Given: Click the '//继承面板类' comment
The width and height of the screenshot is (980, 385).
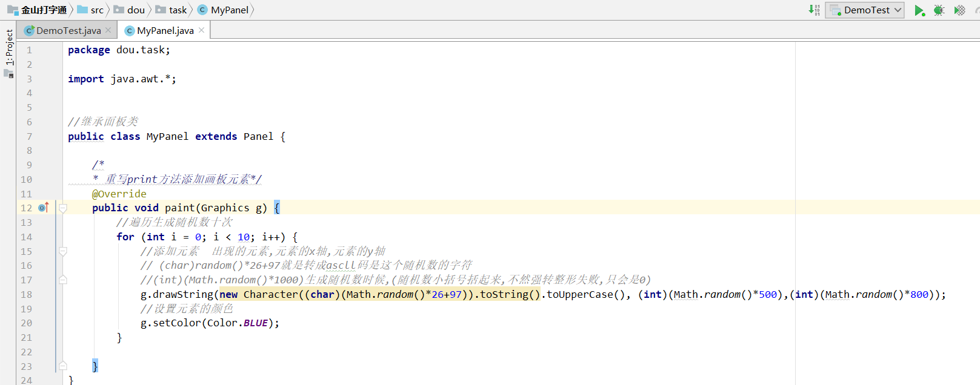Looking at the screenshot, I should tap(103, 122).
